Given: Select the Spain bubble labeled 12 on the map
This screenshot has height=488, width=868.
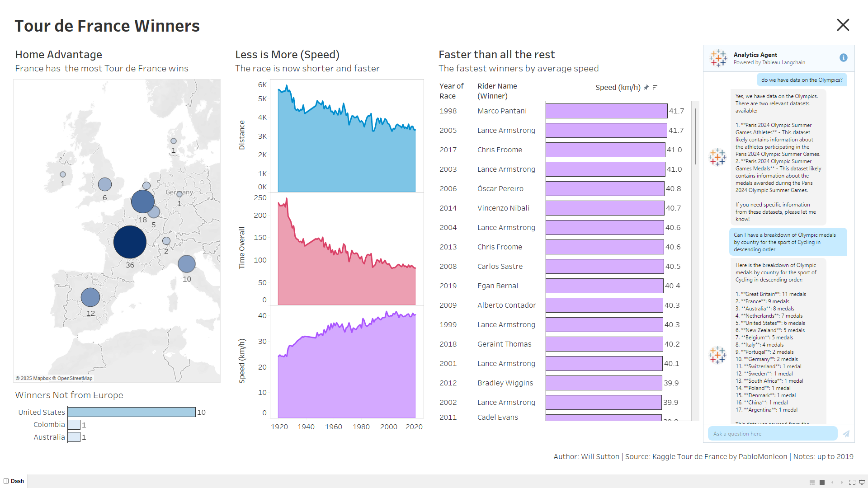Looking at the screenshot, I should coord(90,297).
